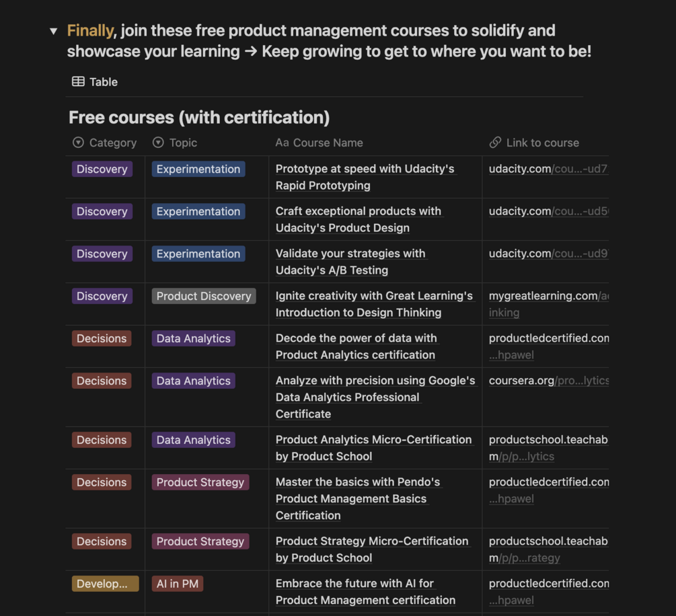Click the Course Name 'Aa' title icon
This screenshot has height=616, width=676.
(282, 143)
